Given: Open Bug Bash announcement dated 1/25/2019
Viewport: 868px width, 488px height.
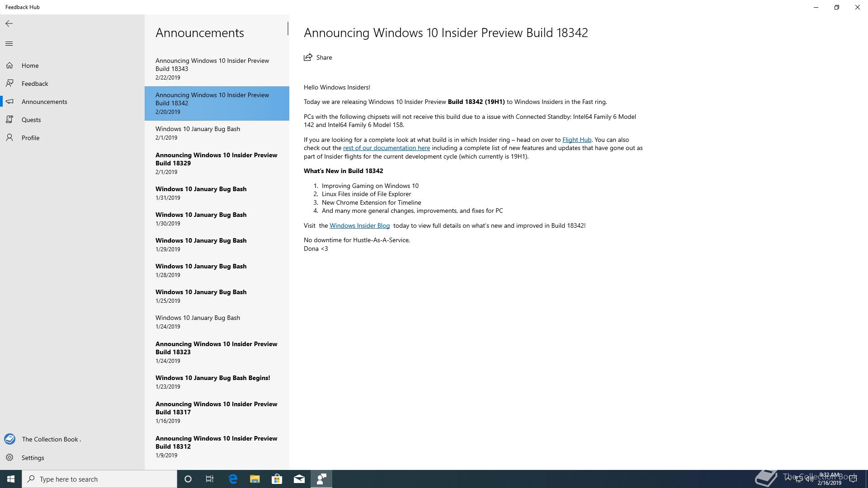Looking at the screenshot, I should click(x=217, y=296).
